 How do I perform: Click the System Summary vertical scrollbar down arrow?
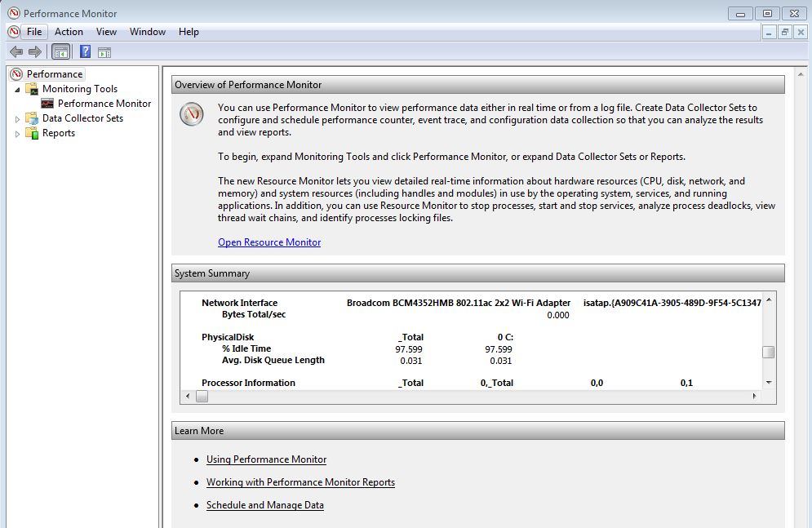pyautogui.click(x=769, y=383)
